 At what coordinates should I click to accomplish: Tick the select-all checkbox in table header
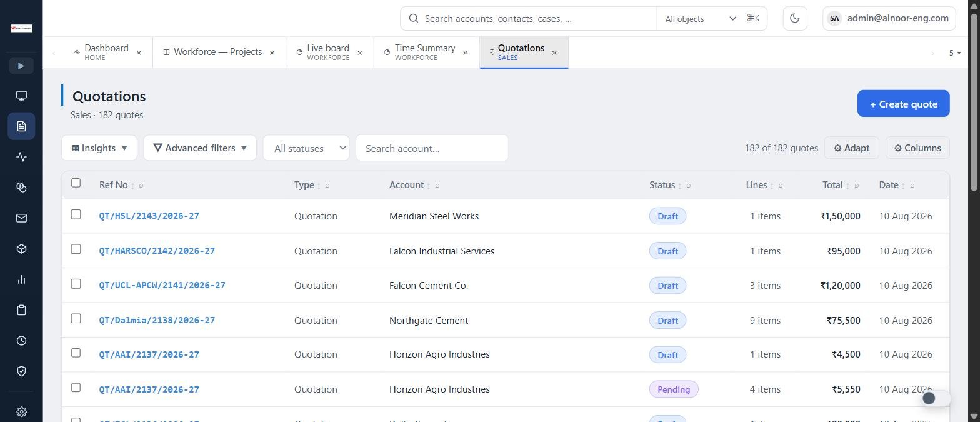(x=76, y=183)
